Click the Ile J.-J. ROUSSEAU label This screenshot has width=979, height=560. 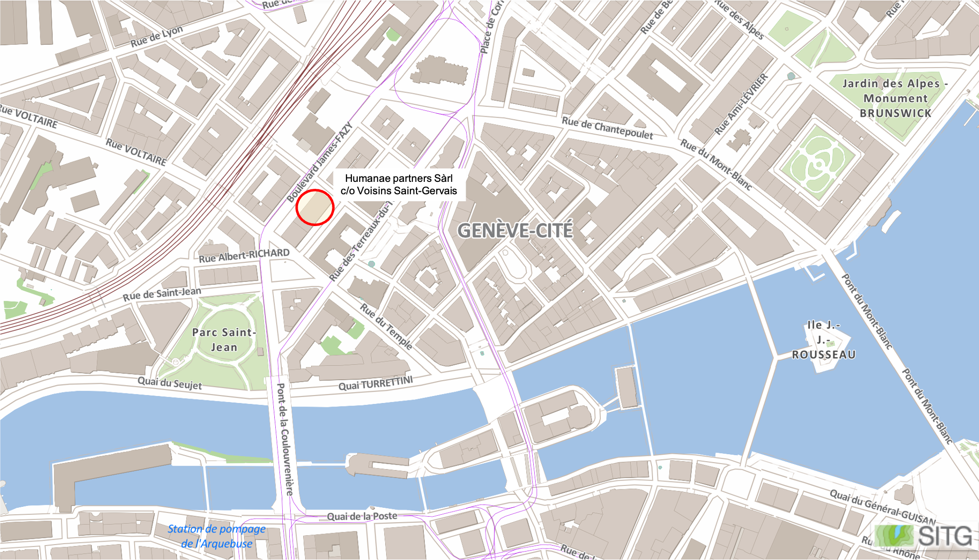click(x=823, y=339)
